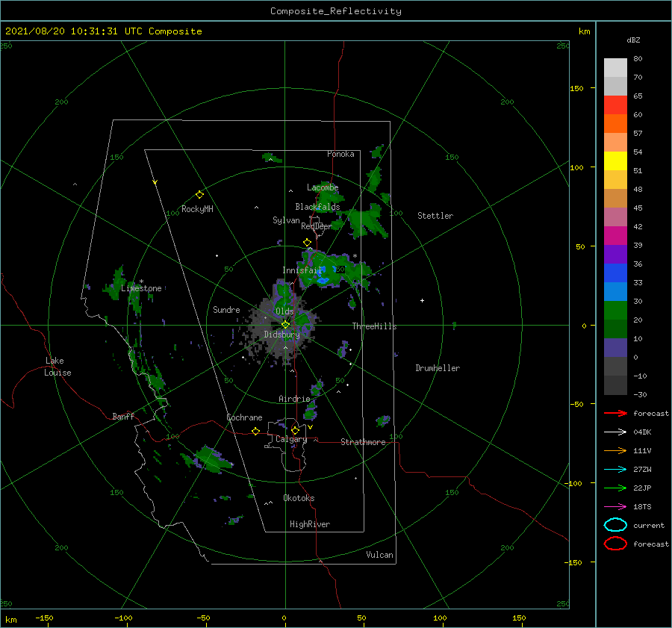Click the Sundre town label
This screenshot has height=628, width=672.
tap(226, 309)
